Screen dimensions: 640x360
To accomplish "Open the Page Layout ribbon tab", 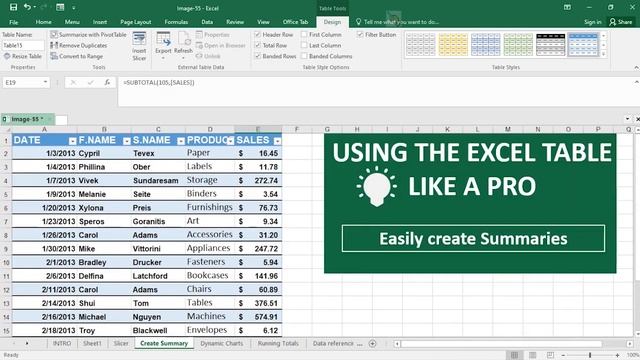I will [136, 22].
